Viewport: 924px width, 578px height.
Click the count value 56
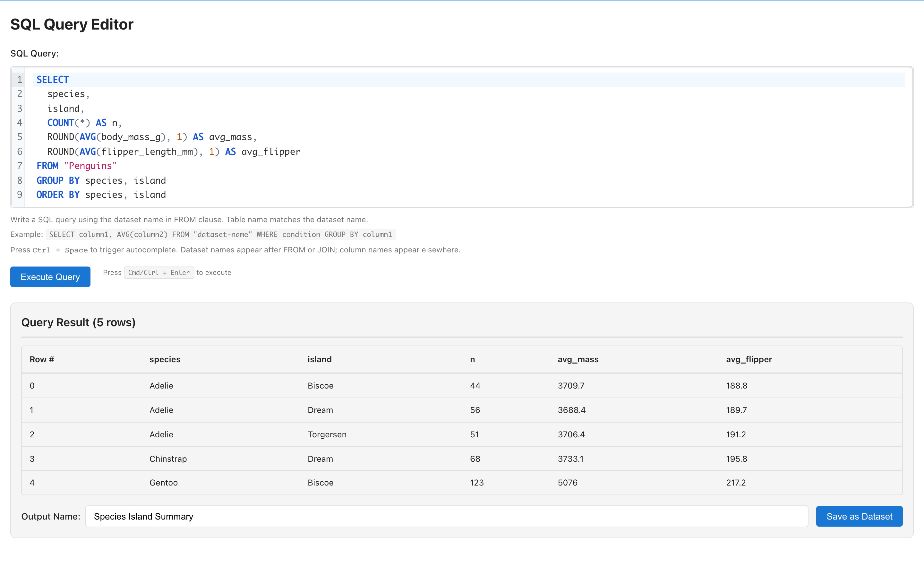pyautogui.click(x=475, y=410)
